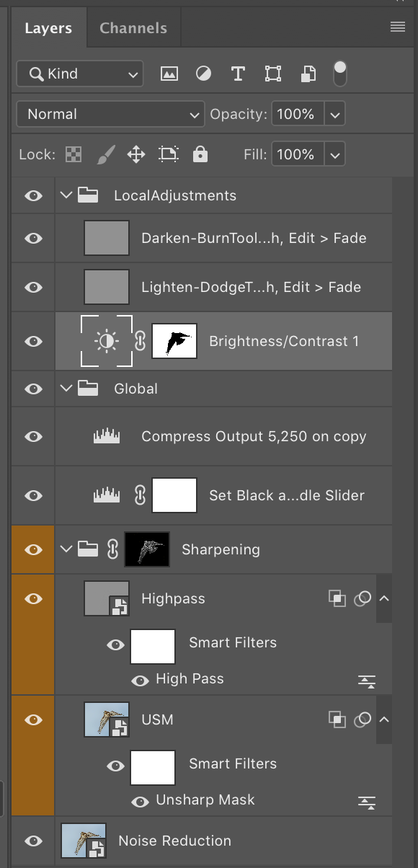Viewport: 418px width, 868px height.
Task: Filter for smart objects icon
Action: click(x=308, y=74)
